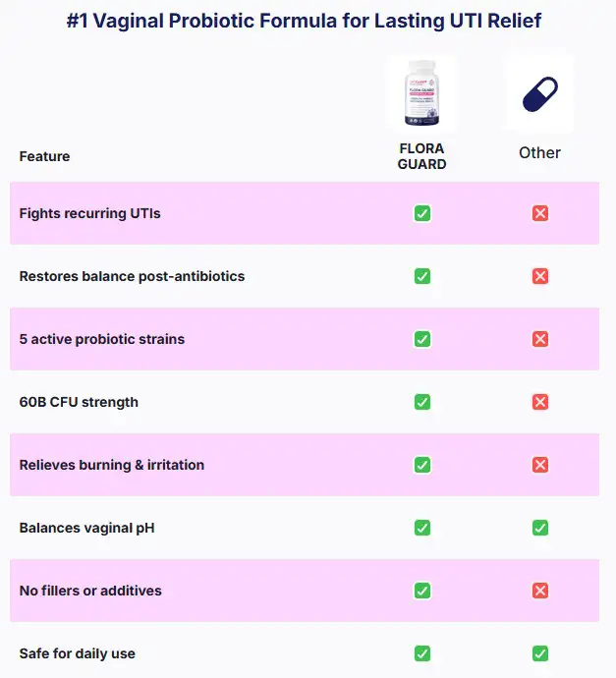The width and height of the screenshot is (616, 678).
Task: Click red X for Relieves burning & irritation
Action: point(539,465)
